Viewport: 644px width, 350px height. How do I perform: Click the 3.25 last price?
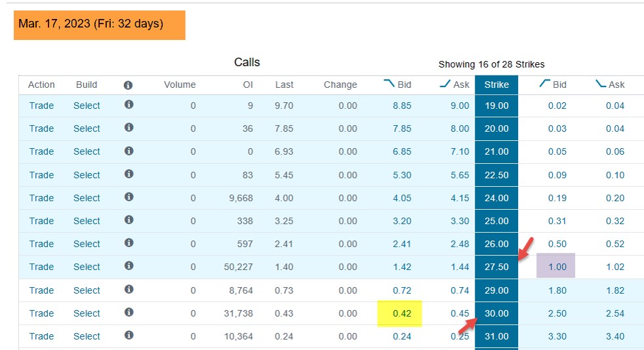[x=284, y=221]
